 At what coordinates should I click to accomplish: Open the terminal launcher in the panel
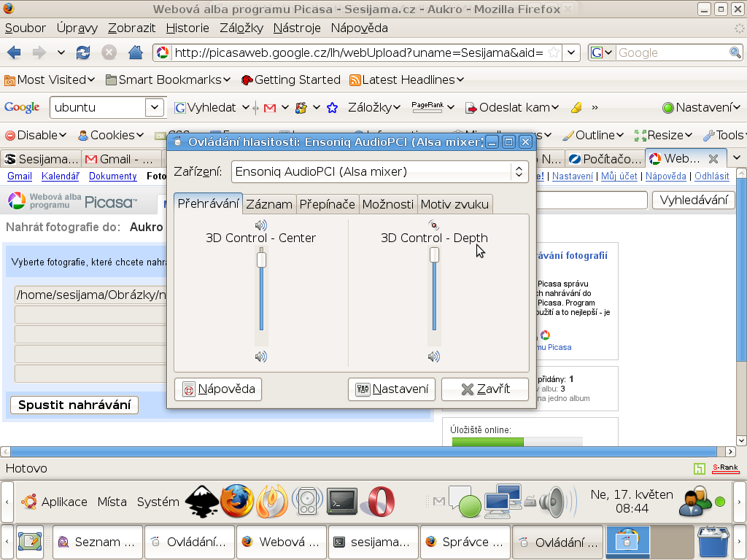[x=342, y=502]
